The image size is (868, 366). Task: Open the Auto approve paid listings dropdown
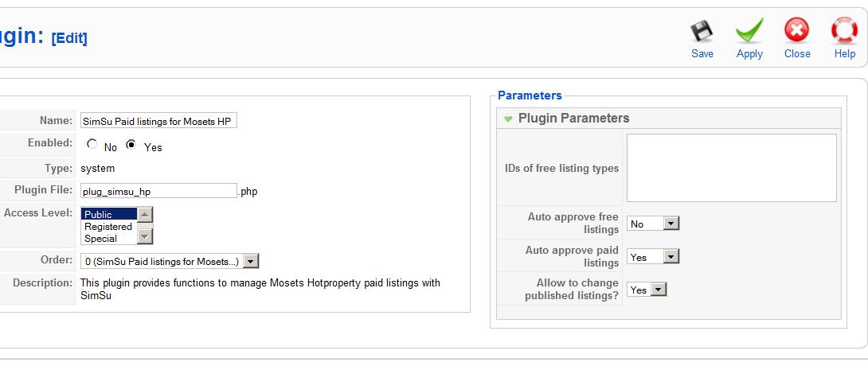tap(671, 256)
